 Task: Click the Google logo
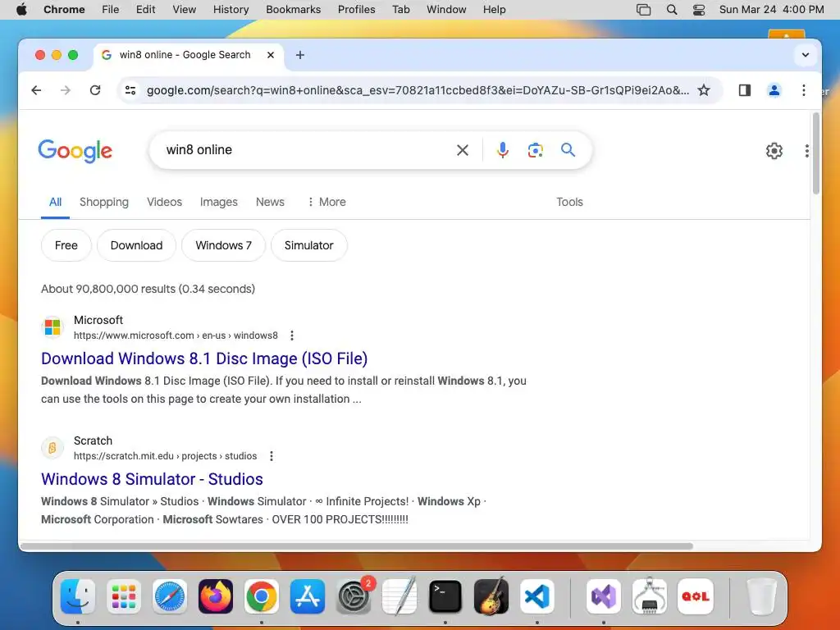click(75, 151)
